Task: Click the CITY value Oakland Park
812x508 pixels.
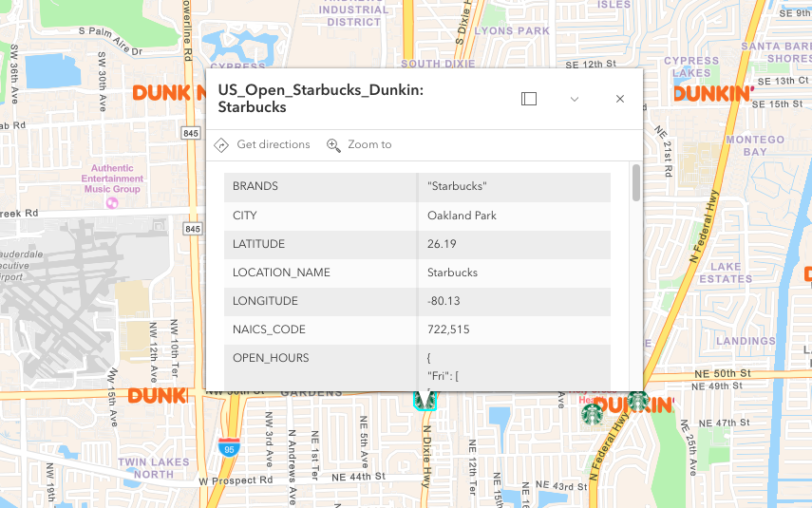Action: tap(462, 216)
